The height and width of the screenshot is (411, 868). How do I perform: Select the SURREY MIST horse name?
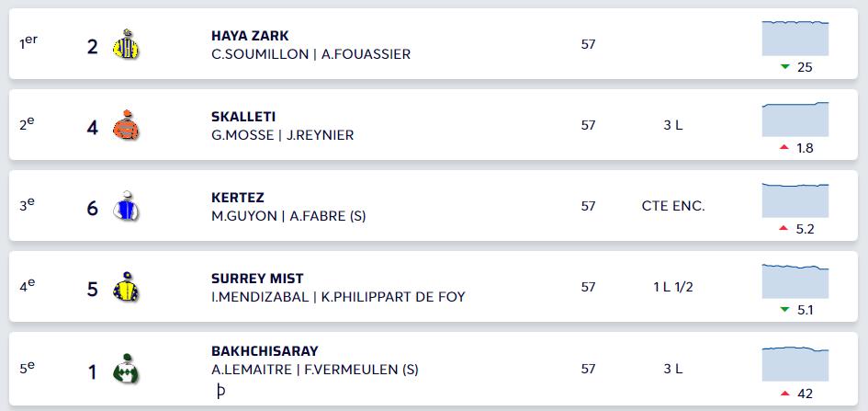pos(257,279)
